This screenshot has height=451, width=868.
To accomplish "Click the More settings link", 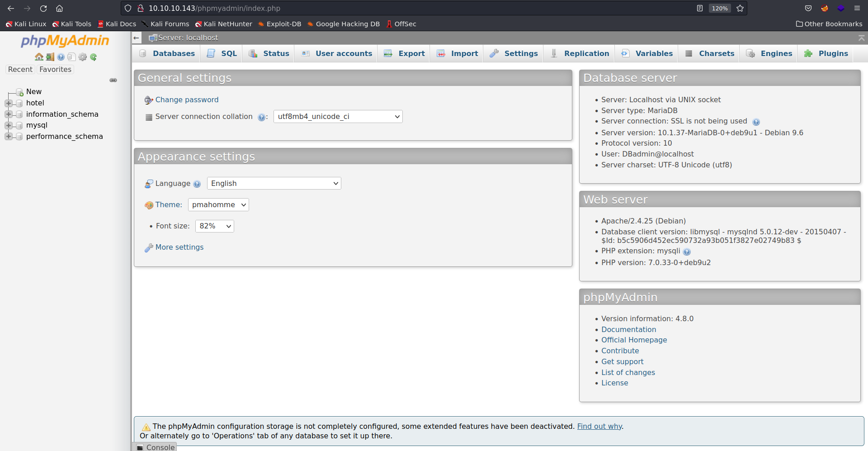I will coord(179,247).
